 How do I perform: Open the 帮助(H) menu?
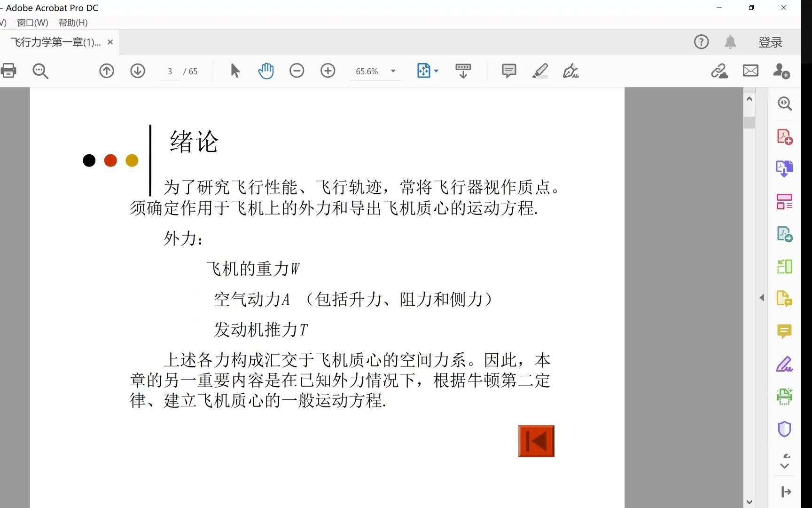73,23
